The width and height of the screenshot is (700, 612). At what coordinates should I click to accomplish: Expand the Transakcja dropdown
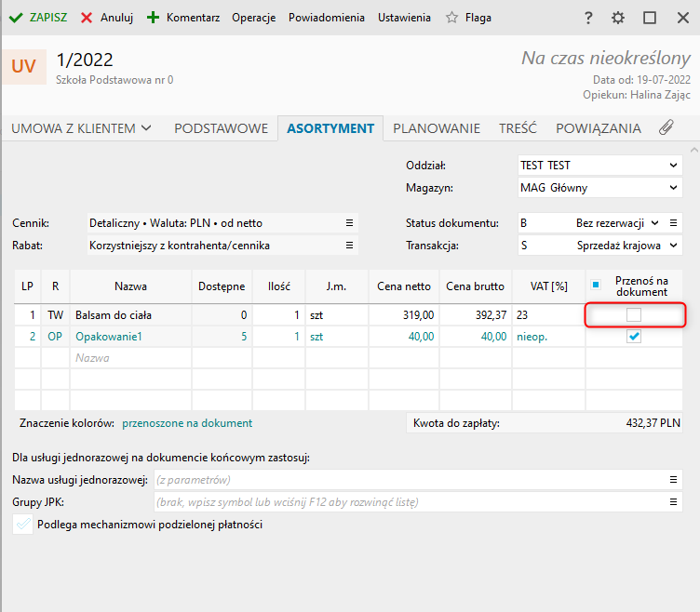click(x=674, y=245)
